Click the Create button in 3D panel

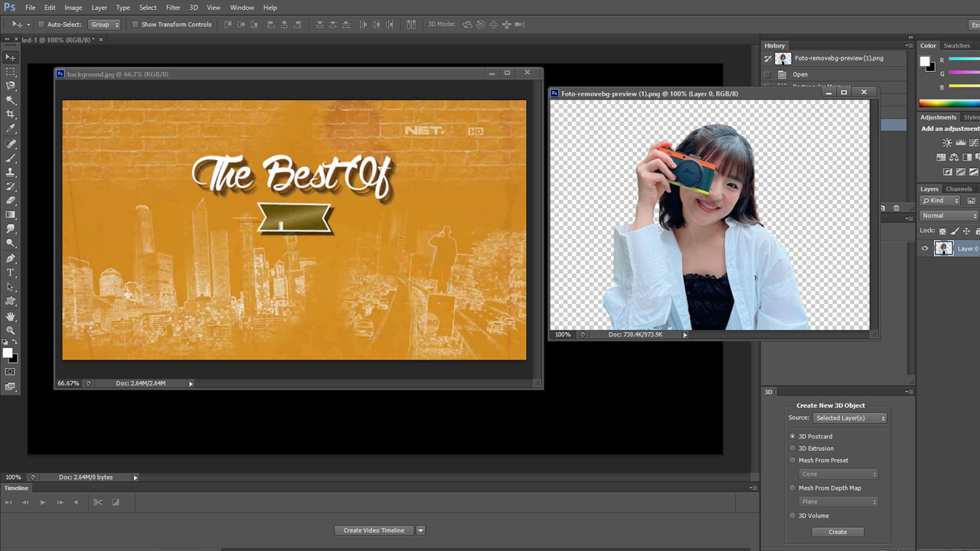click(838, 532)
